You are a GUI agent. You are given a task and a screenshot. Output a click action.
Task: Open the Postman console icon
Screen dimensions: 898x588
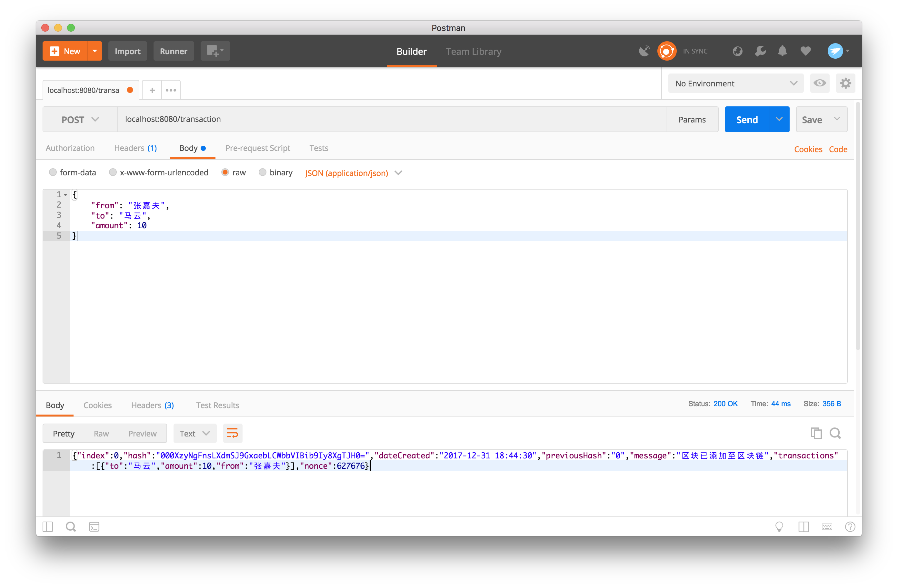click(x=94, y=526)
